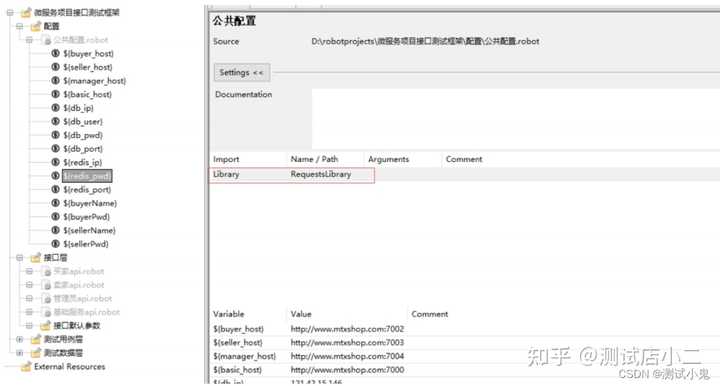Click the External Resources folder icon
Viewport: 720px width, 386px height.
pyautogui.click(x=26, y=367)
